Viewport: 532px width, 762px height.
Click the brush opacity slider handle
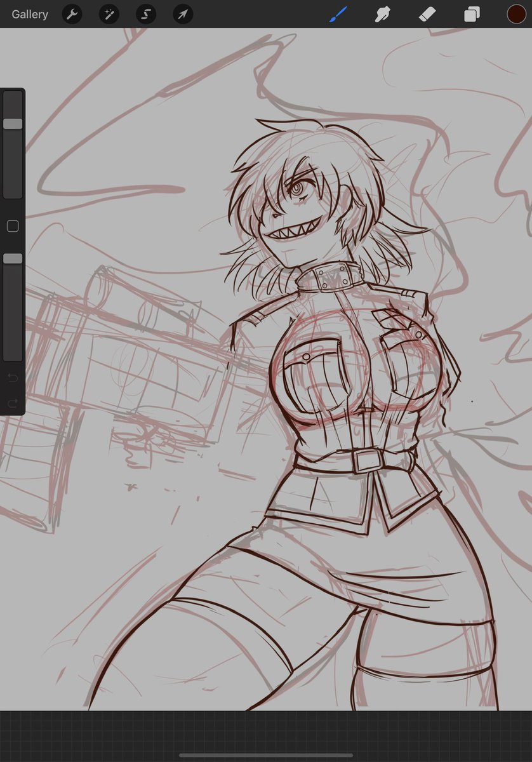[13, 258]
